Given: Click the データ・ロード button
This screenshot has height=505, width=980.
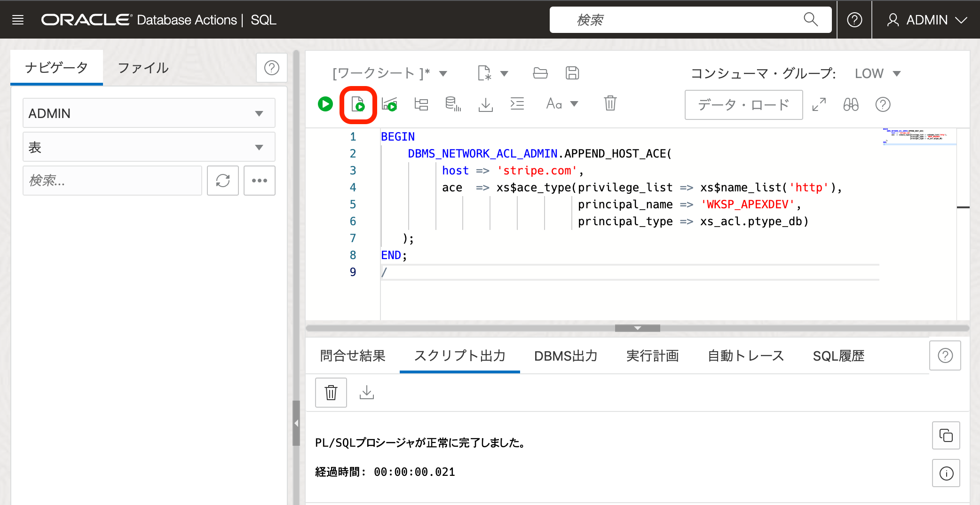Looking at the screenshot, I should click(x=744, y=105).
